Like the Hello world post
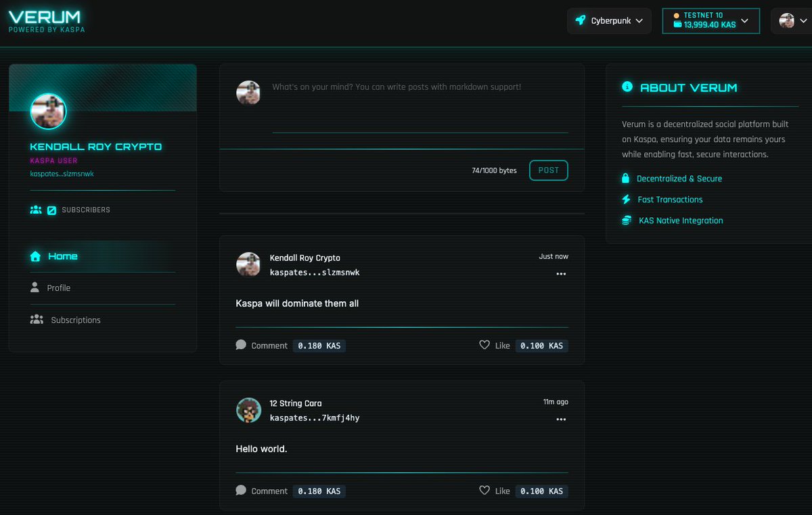812x515 pixels. pos(495,491)
